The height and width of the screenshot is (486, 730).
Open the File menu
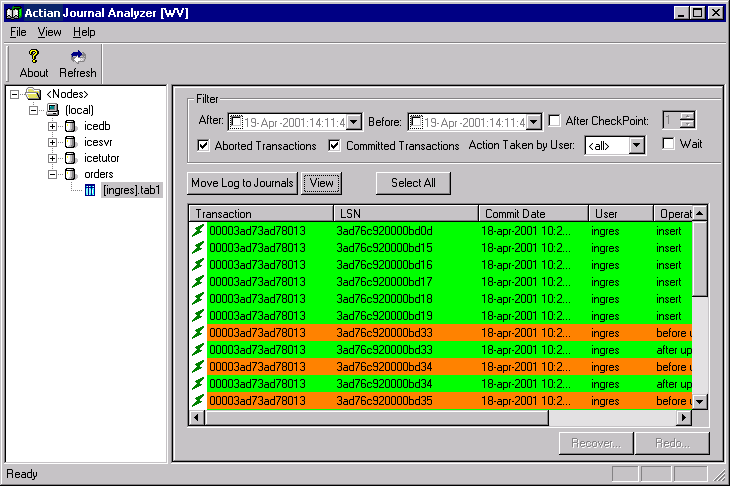click(18, 32)
